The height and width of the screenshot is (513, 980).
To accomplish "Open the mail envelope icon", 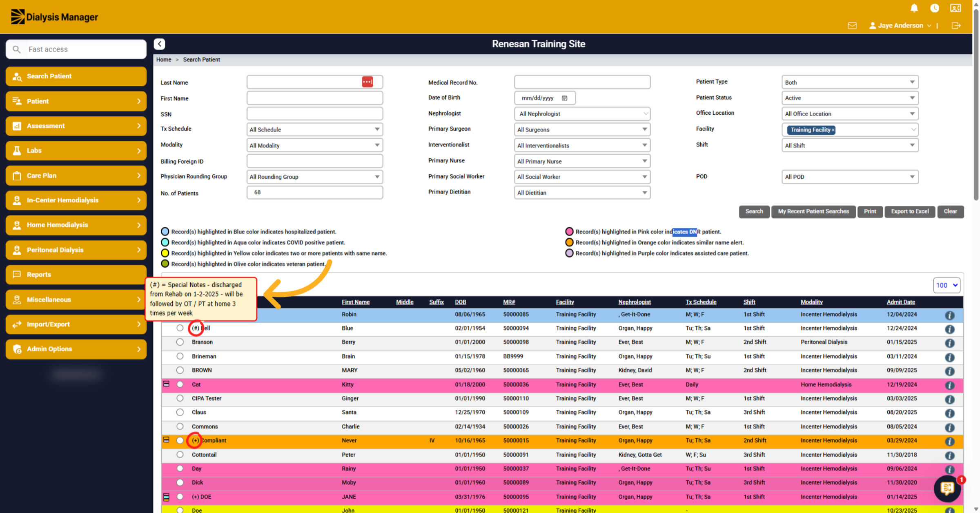I will point(852,26).
